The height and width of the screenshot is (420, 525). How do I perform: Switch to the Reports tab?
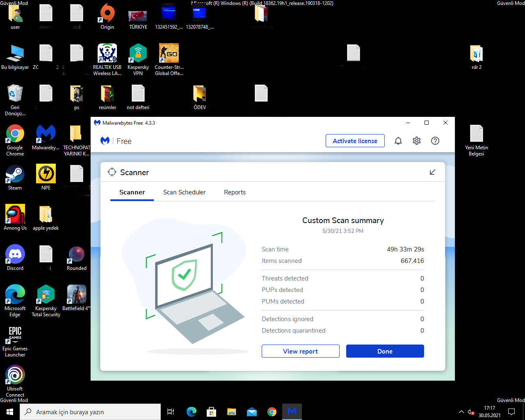click(235, 192)
